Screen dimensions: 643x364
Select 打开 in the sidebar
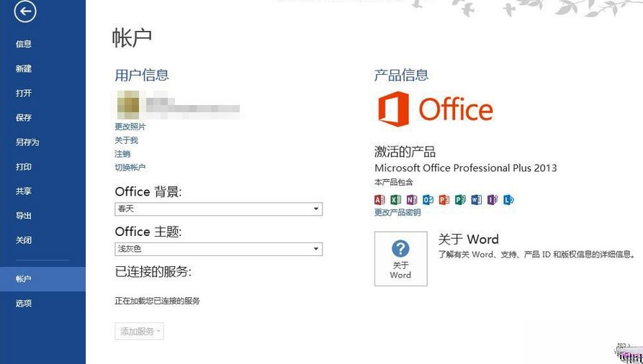tap(24, 93)
